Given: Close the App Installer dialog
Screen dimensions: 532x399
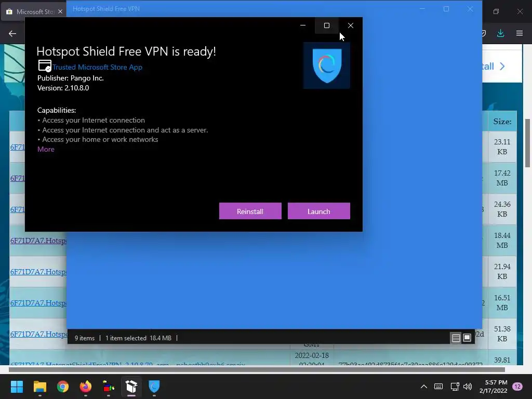Looking at the screenshot, I should pos(351,25).
